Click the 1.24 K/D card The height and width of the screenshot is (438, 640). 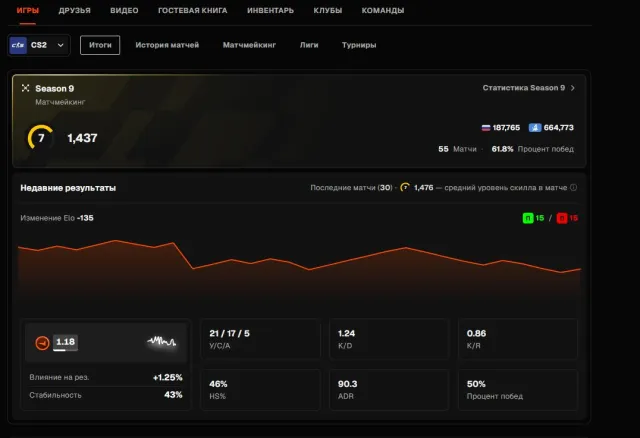click(x=389, y=339)
